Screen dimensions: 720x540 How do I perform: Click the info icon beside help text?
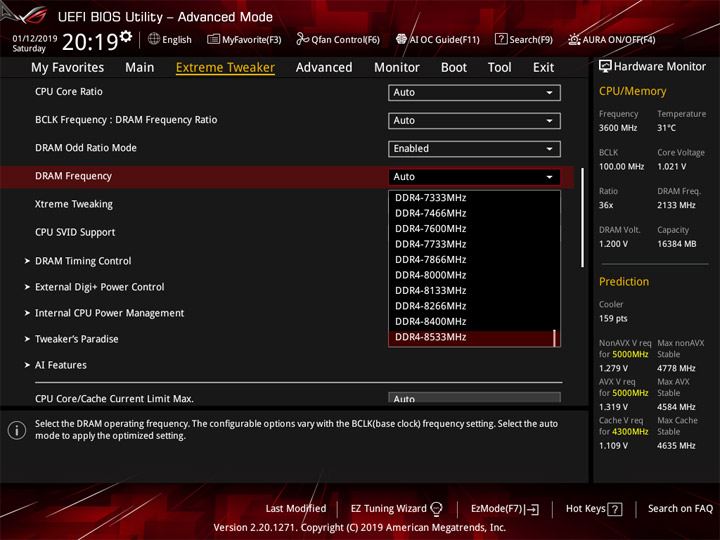pyautogui.click(x=17, y=430)
